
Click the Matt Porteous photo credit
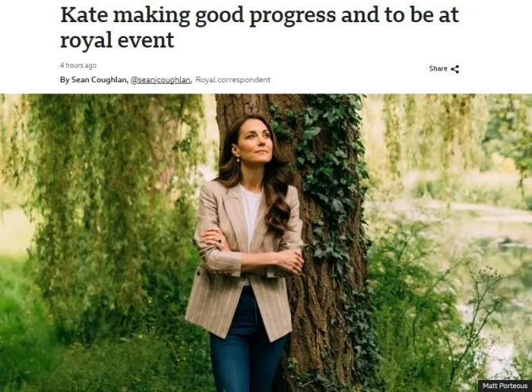[504, 386]
